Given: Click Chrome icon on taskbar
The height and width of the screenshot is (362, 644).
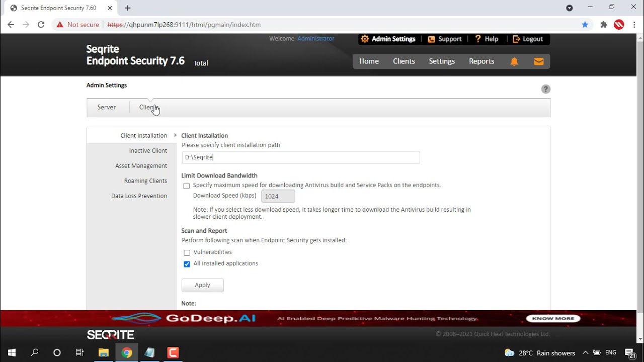Looking at the screenshot, I should (x=127, y=352).
